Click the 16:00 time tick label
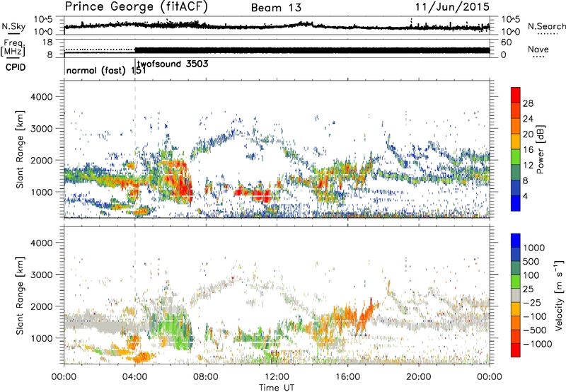 pyautogui.click(x=347, y=377)
